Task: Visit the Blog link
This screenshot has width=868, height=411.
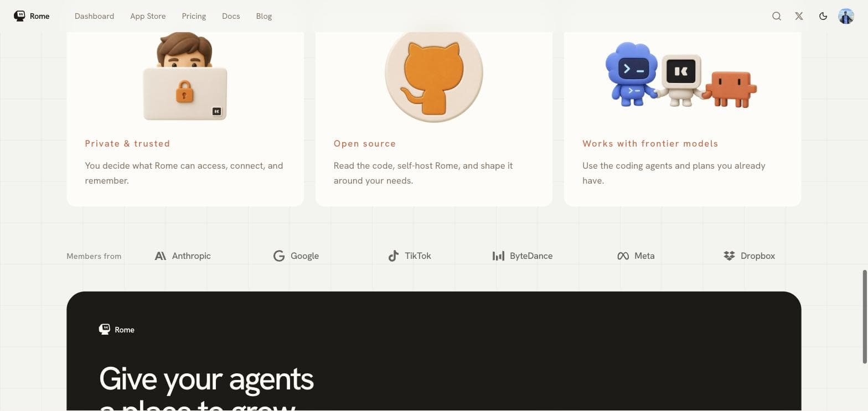Action: click(264, 16)
